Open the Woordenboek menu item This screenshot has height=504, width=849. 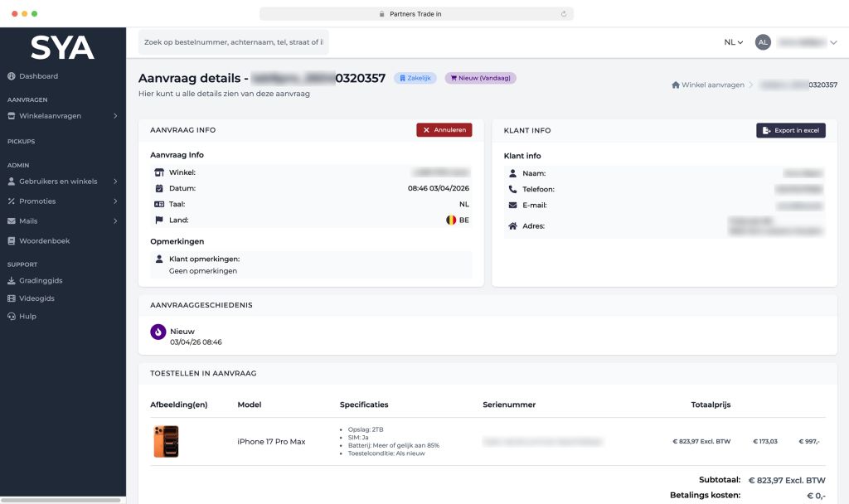(38, 241)
